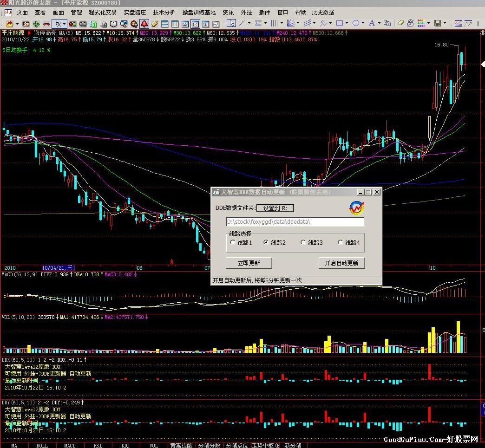Select the arrow pointer cursor tool
485x448 pixels.
click(x=231, y=23)
